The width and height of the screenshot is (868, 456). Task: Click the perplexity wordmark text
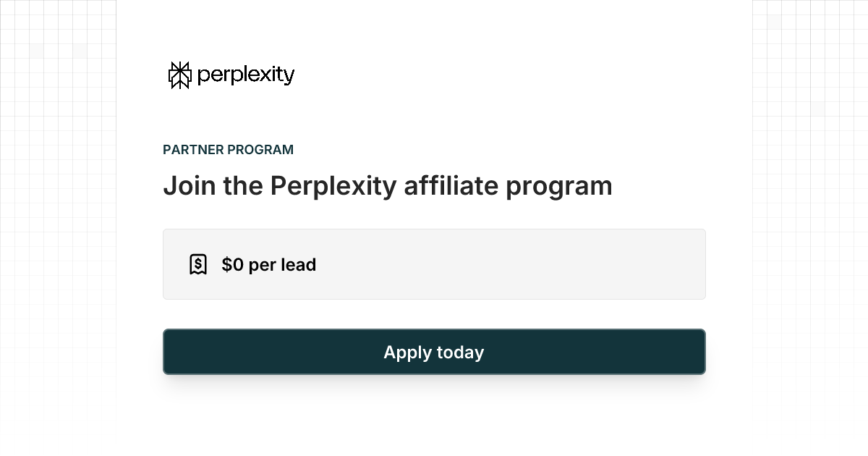(245, 75)
